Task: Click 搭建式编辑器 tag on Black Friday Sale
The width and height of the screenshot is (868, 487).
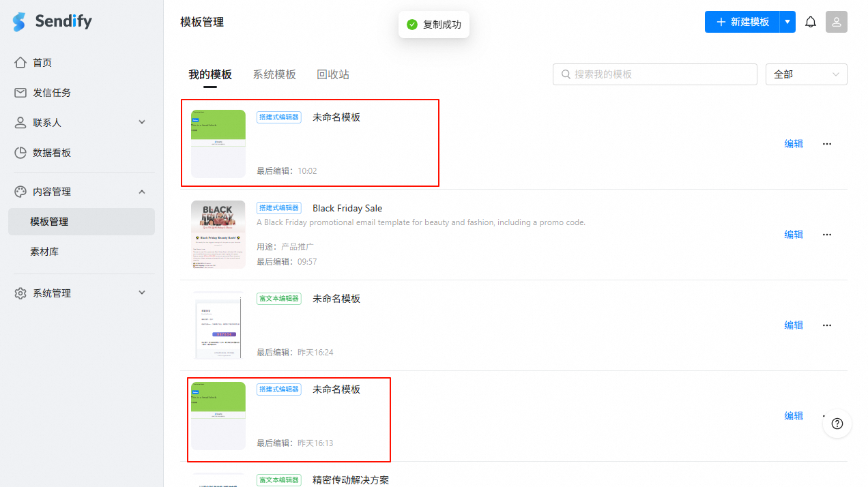Action: [x=279, y=208]
